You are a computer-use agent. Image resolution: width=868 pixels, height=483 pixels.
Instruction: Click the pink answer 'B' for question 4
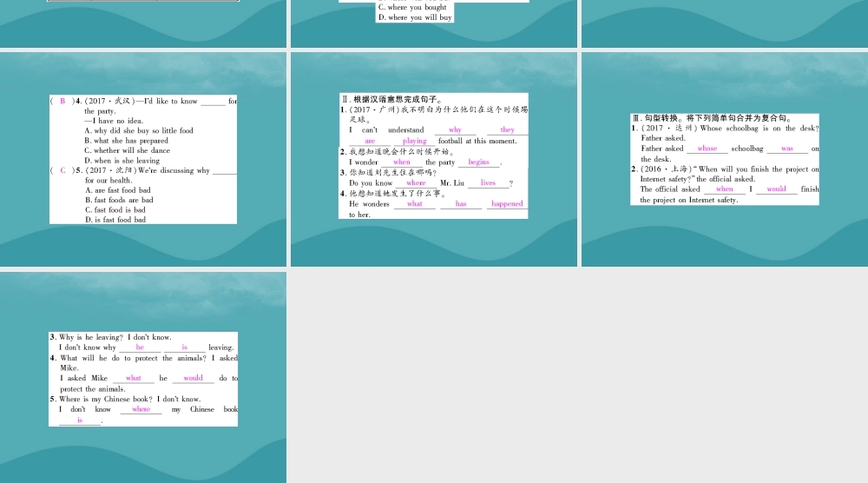[x=62, y=102]
